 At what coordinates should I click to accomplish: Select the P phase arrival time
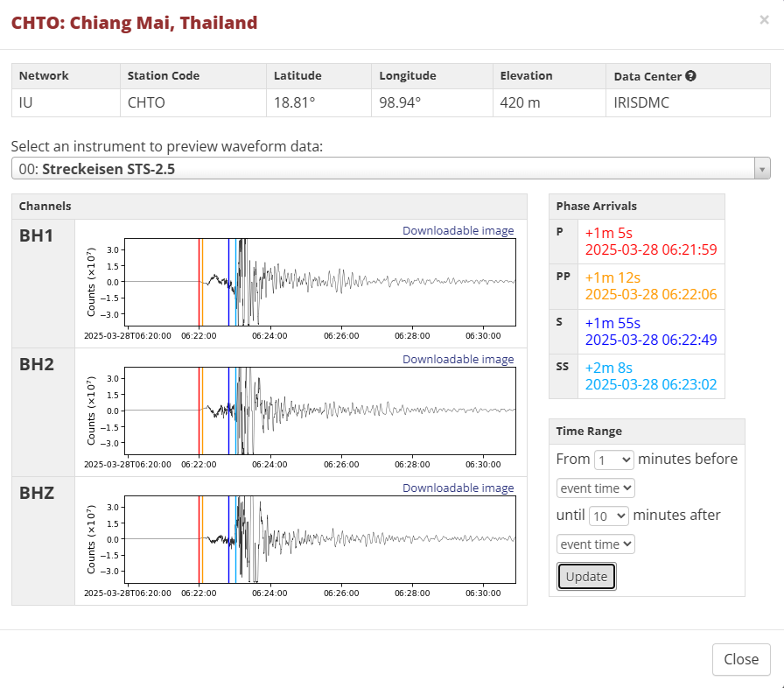[x=651, y=249]
